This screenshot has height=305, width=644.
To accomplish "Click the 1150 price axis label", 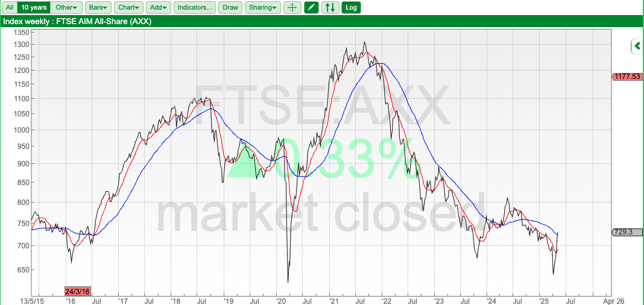I will tap(21, 84).
